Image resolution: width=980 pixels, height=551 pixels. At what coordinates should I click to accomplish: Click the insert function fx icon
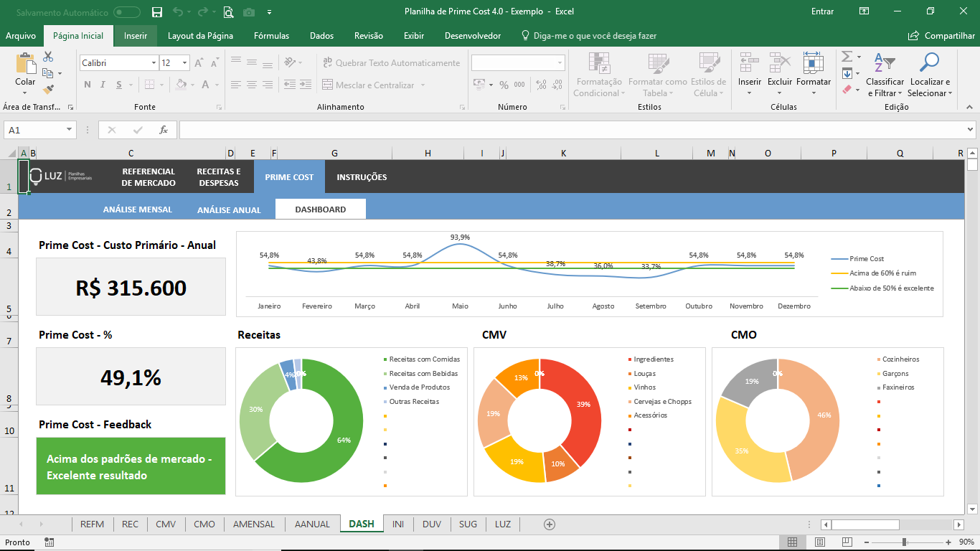(x=164, y=130)
